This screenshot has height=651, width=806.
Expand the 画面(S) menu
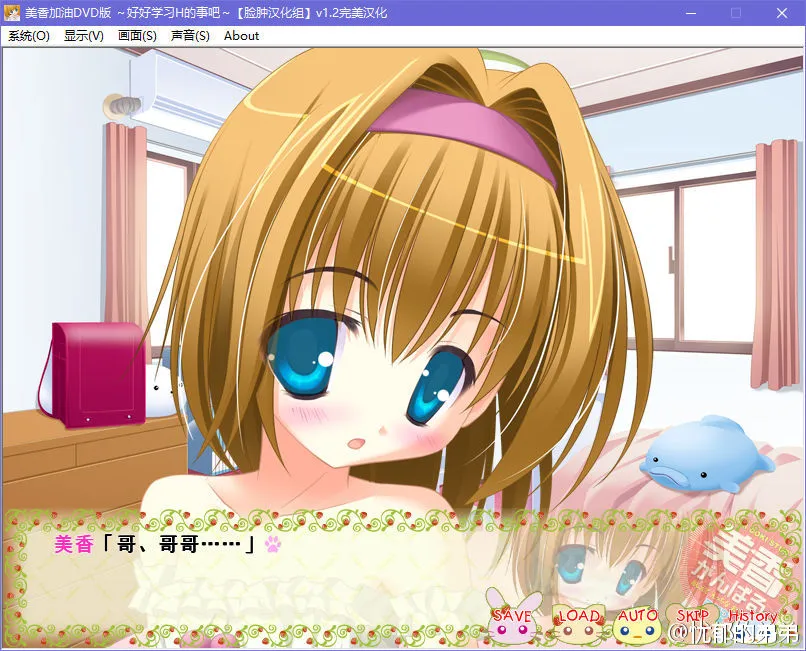(137, 36)
